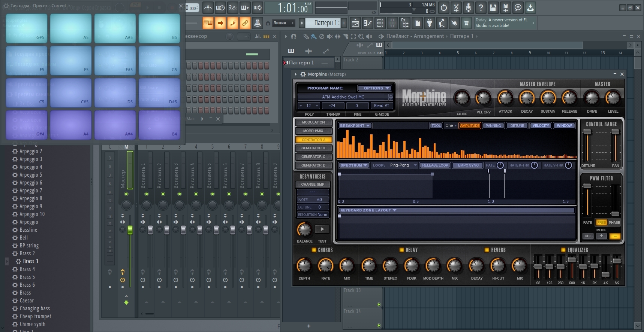Click the microphone one-click recording icon
This screenshot has width=644, height=332.
click(469, 7)
